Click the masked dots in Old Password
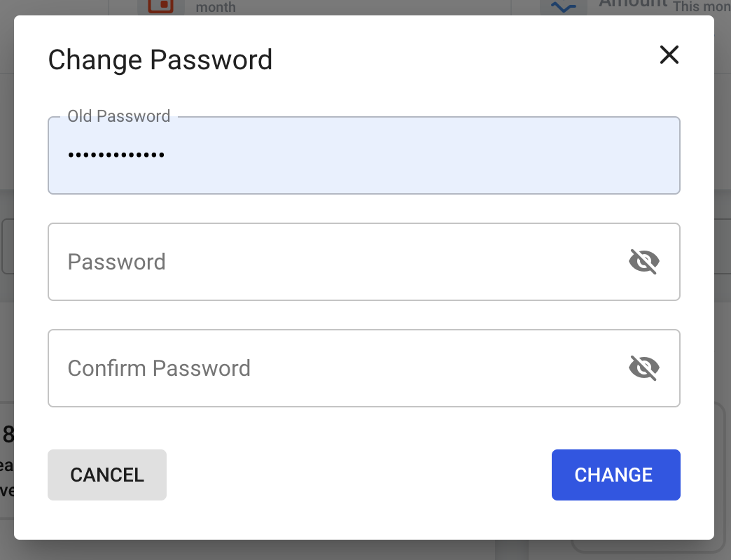Image resolution: width=731 pixels, height=560 pixels. pyautogui.click(x=116, y=155)
